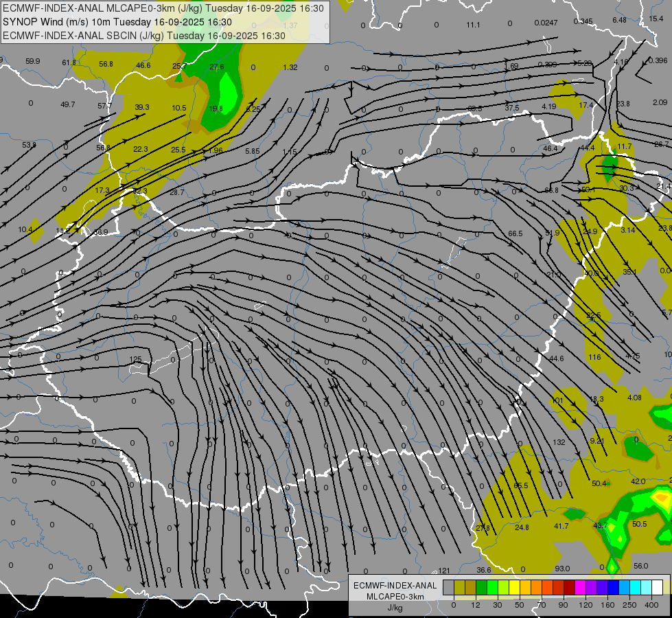
Task: Click the pure cyan swatch in the color scale
Action: coord(635,587)
